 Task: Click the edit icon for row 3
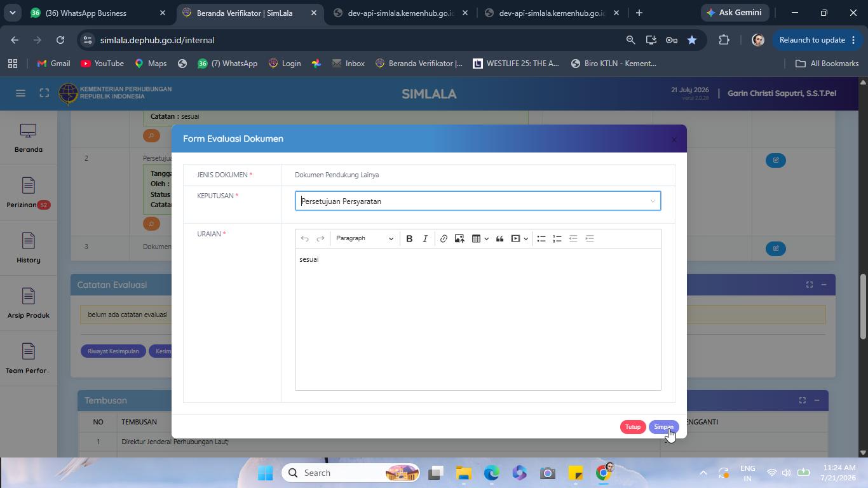point(776,248)
